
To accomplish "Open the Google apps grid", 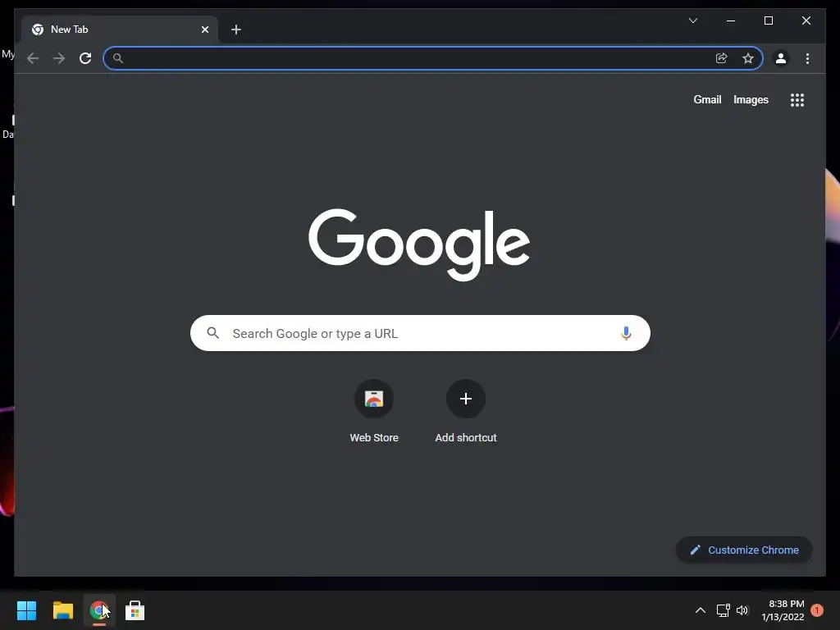I will 797,99.
